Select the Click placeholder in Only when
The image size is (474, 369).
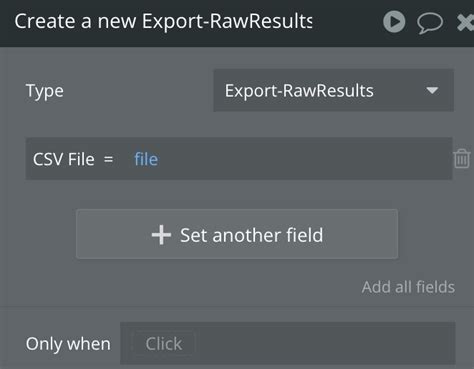pos(164,344)
